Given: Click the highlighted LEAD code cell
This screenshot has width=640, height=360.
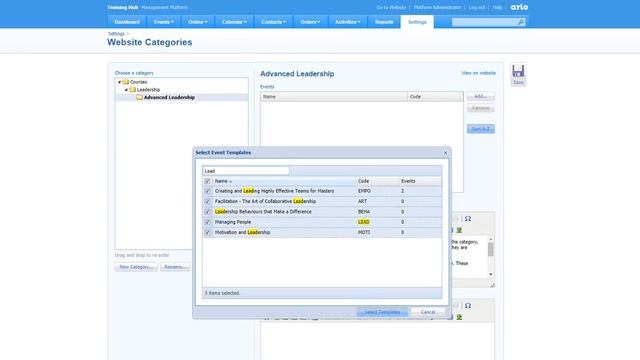Looking at the screenshot, I should (364, 222).
